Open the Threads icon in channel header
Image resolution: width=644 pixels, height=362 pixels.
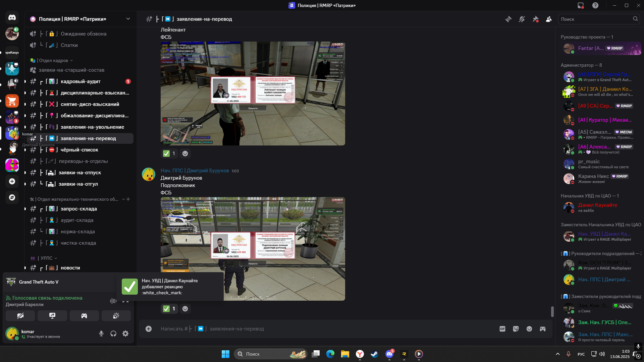coord(508,19)
